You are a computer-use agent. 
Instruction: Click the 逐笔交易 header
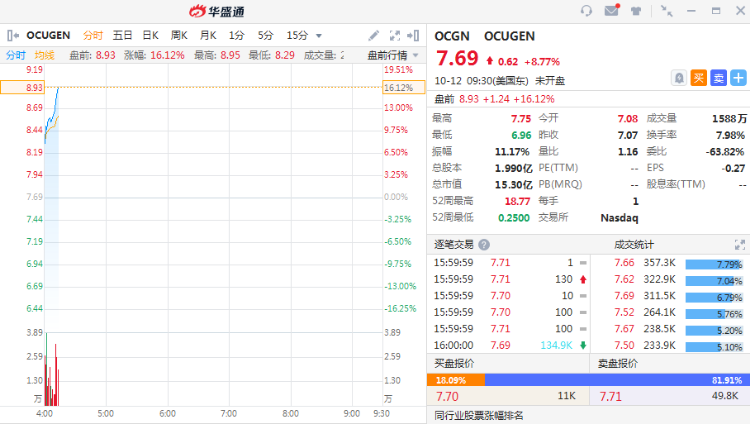453,245
